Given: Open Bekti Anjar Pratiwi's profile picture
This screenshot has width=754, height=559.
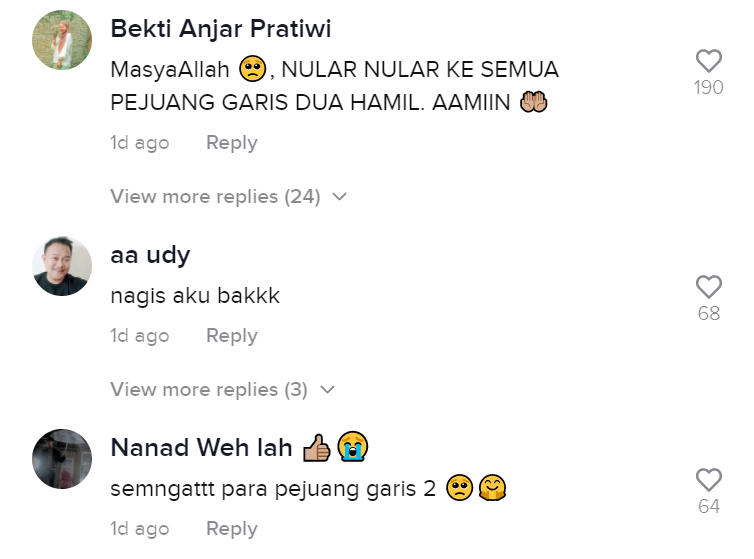Looking at the screenshot, I should (x=62, y=40).
